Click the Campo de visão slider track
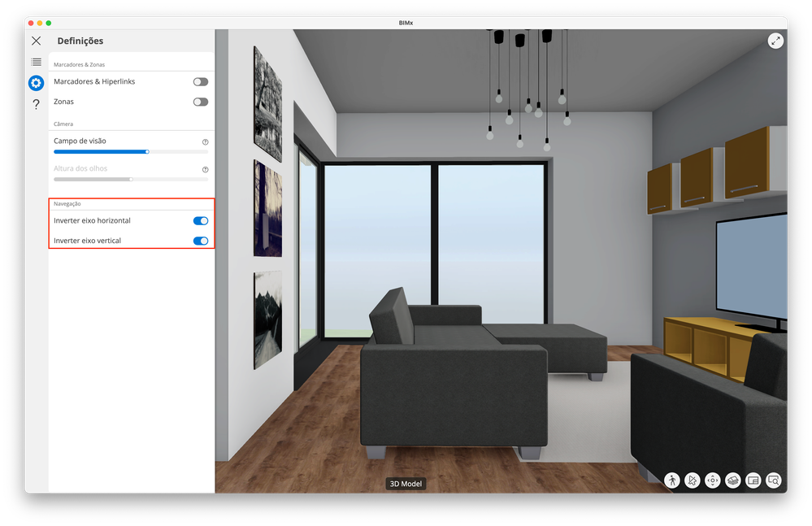The height and width of the screenshot is (526, 812). point(131,152)
